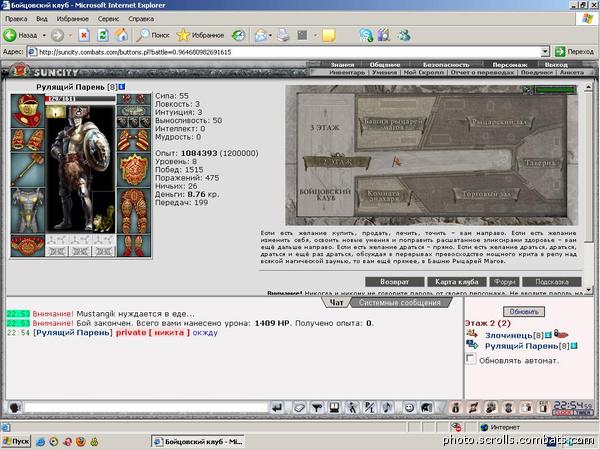This screenshot has height=450, width=600.
Task: Open the Безопасность game menu
Action: (446, 65)
